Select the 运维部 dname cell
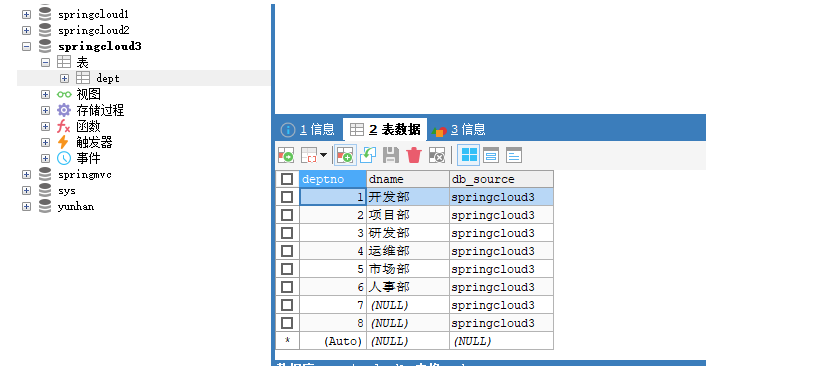834x372 pixels. (408, 251)
